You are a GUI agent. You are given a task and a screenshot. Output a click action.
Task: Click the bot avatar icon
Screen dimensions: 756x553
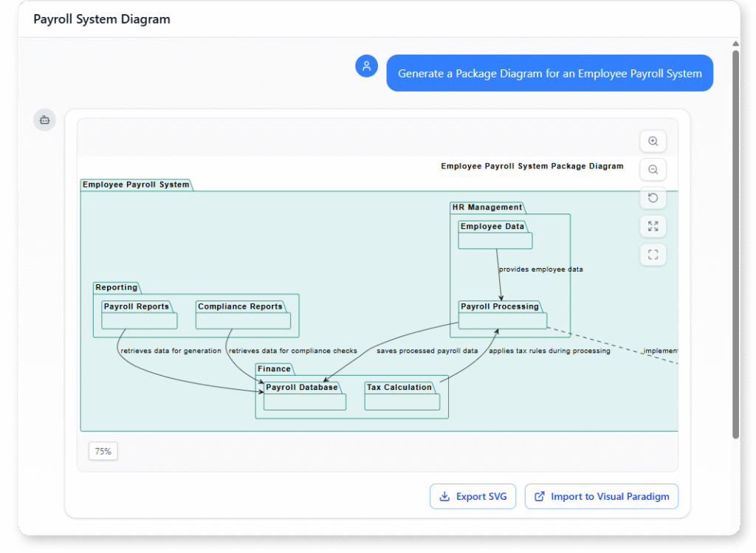point(44,120)
